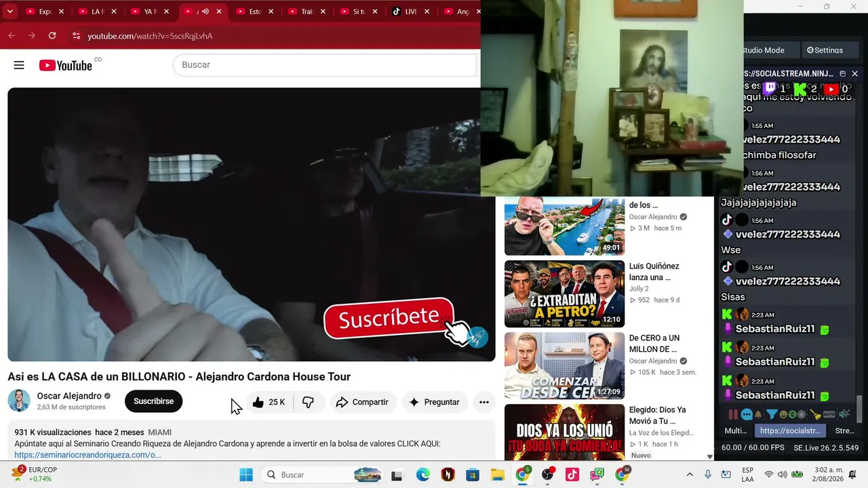This screenshot has height=488, width=868.
Task: Open the browser tab search dropdown
Action: click(x=10, y=12)
